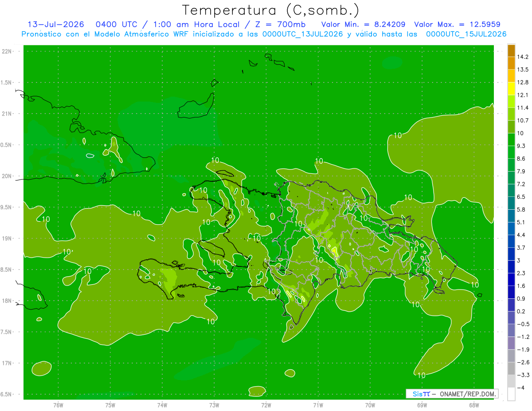The height and width of the screenshot is (411, 532).
Task: Click the "72W" longitude axis label
Action: pos(266,405)
